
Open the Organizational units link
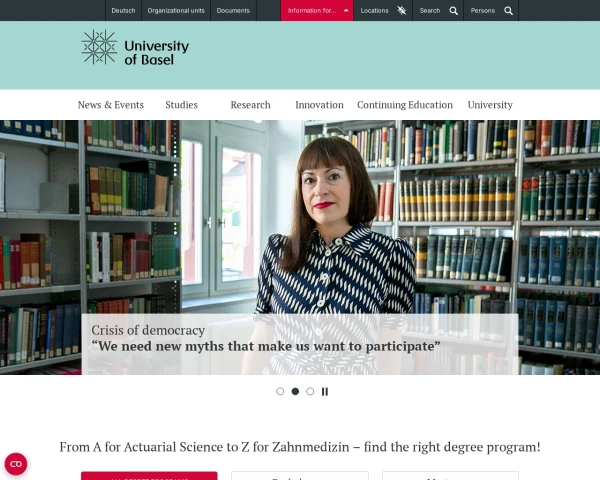[x=176, y=10]
